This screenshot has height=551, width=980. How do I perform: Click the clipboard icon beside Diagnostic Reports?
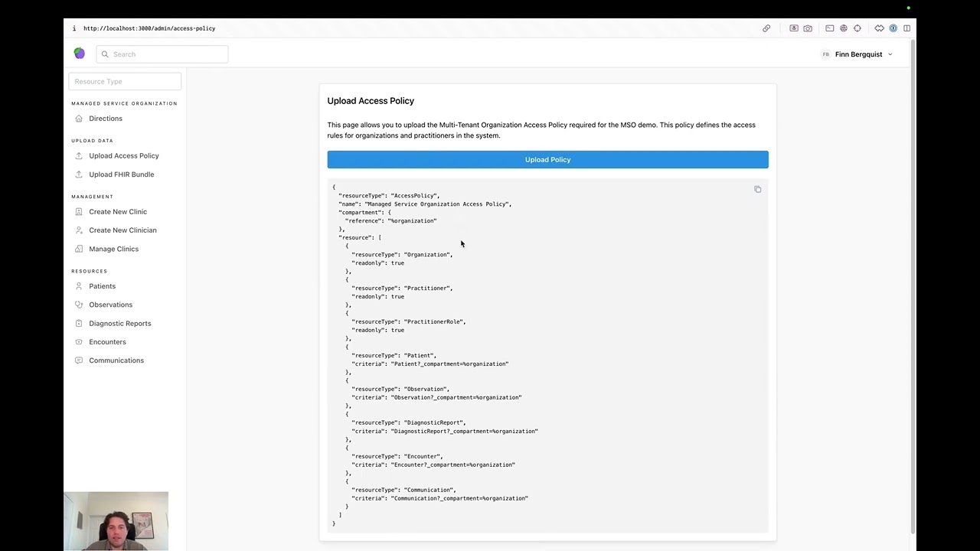(79, 323)
